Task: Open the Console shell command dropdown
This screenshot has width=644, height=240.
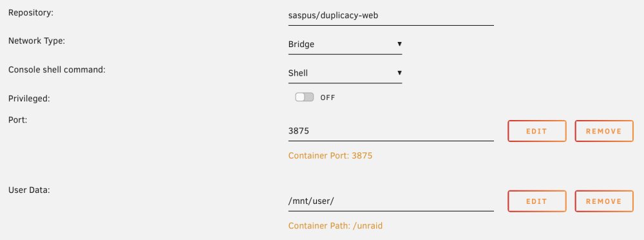Action: tap(345, 74)
